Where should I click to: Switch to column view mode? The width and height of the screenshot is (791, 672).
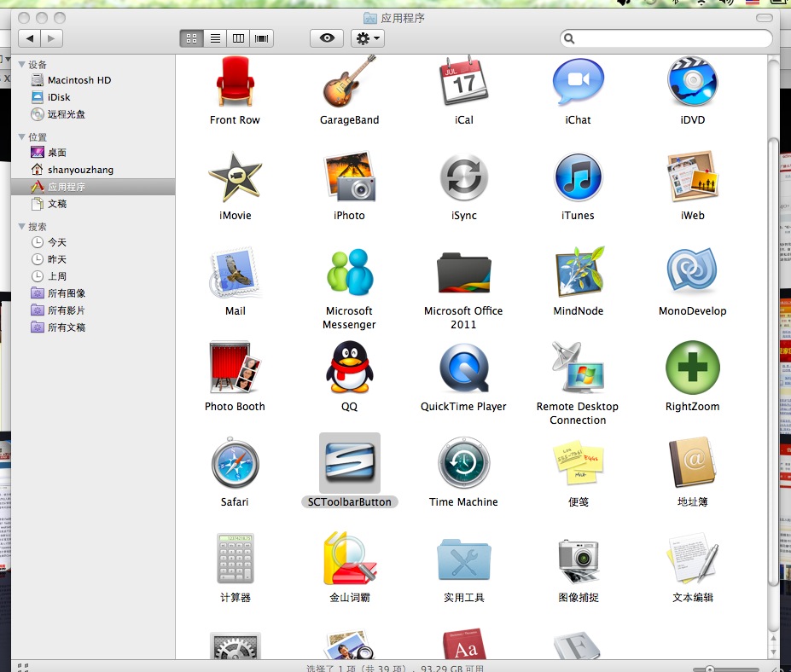239,38
